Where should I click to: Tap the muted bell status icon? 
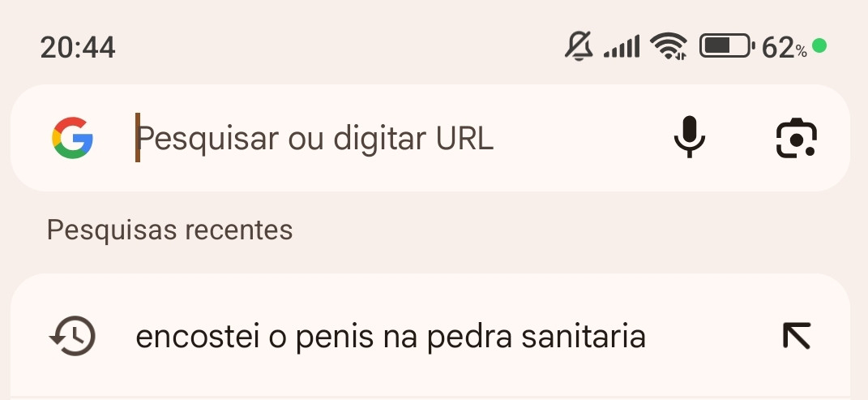[x=579, y=46]
